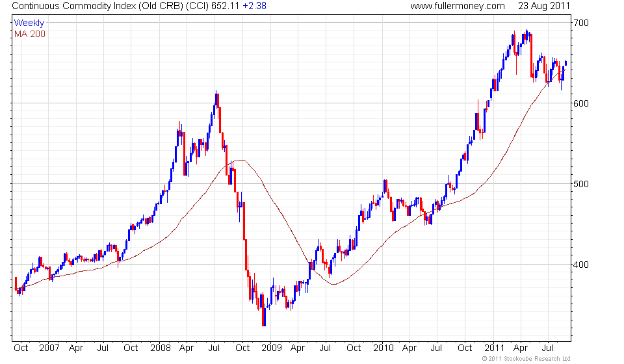Select the 'Weekly' legend label
Screen dimensions: 624x364
(29, 23)
